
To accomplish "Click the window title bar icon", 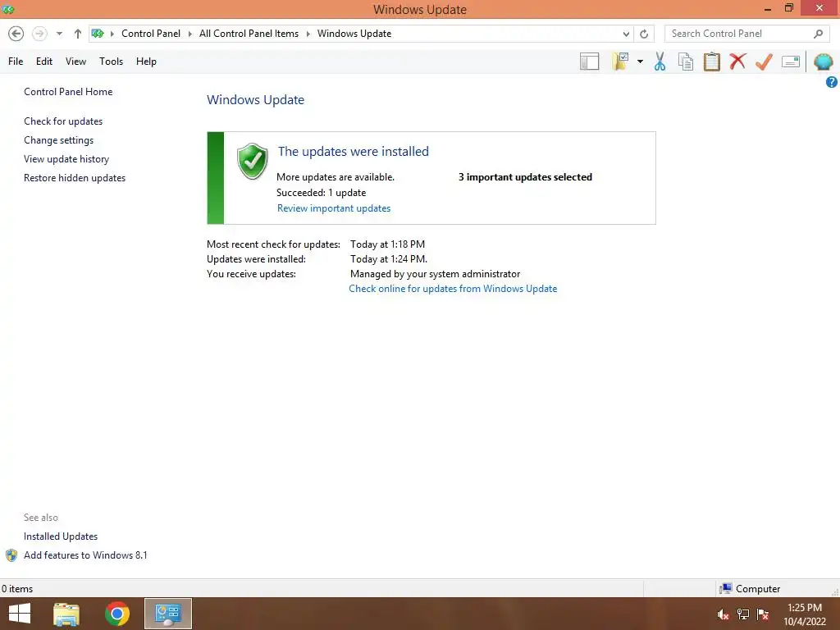I will pos(8,10).
